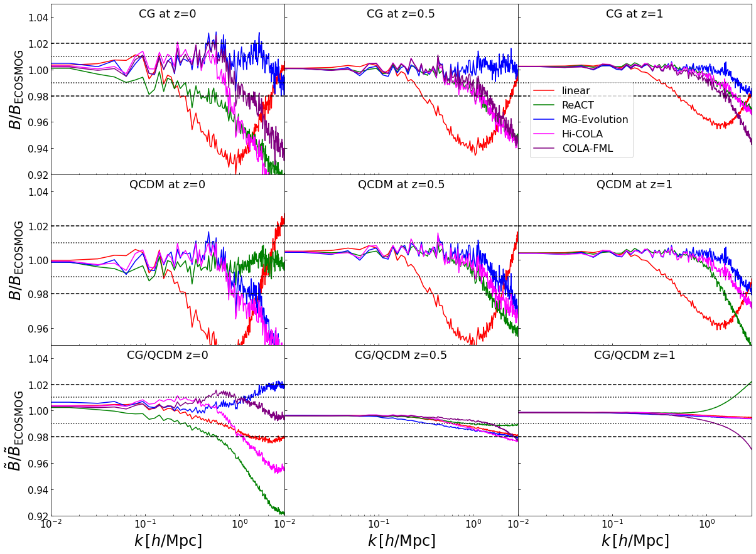This screenshot has height=554, width=756.
Task: Click the 'CG at z=0.5' panel title
Action: (x=401, y=14)
